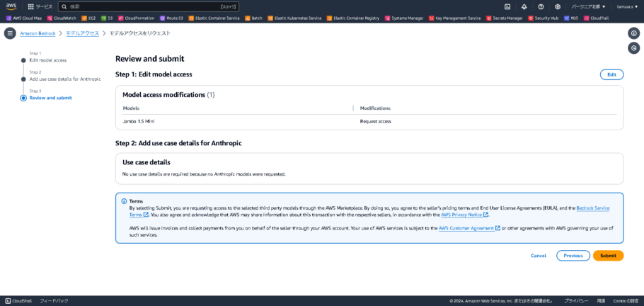Go to Amazon Bedrock breadcrumb
Viewport: 644px width, 306px height.
[38, 33]
